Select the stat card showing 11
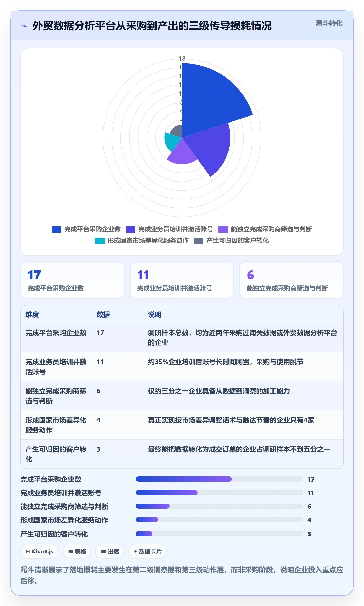The height and width of the screenshot is (606, 364). click(182, 280)
